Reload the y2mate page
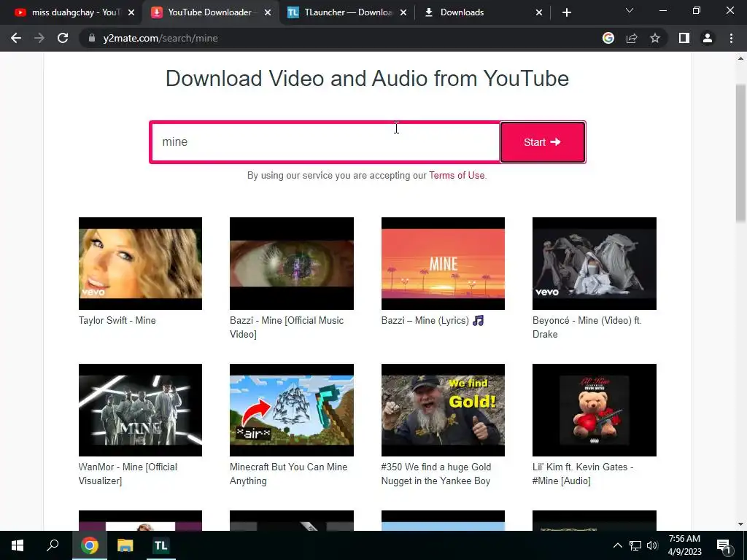 tap(63, 38)
